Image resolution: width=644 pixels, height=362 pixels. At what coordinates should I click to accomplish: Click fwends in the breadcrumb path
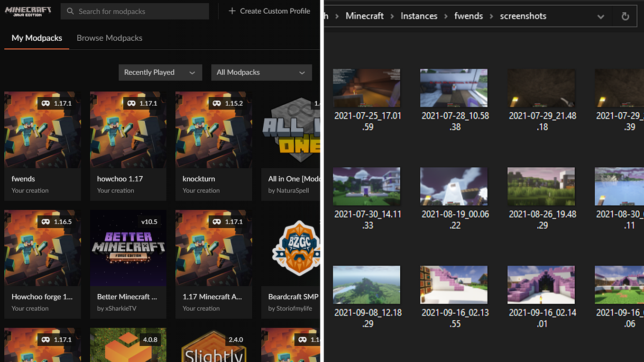click(x=468, y=16)
